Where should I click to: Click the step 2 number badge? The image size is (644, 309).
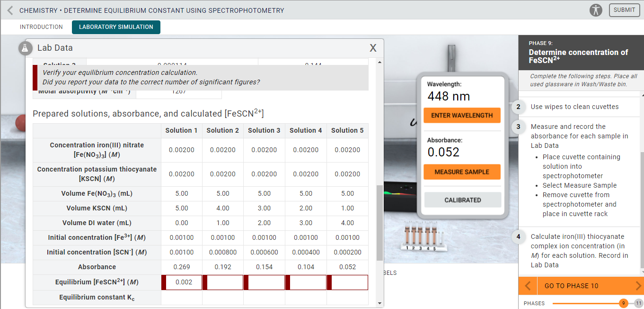click(x=518, y=107)
